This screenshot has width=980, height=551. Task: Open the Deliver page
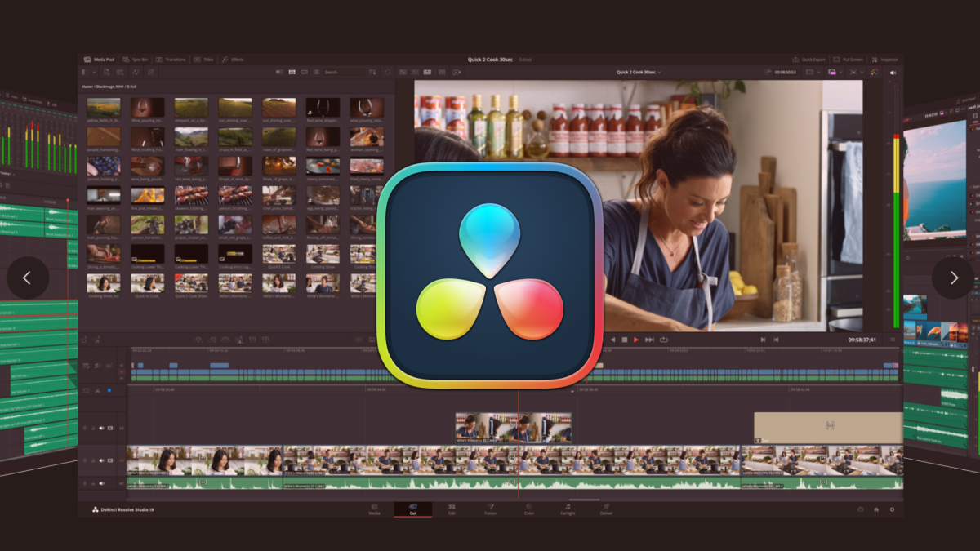click(606, 512)
